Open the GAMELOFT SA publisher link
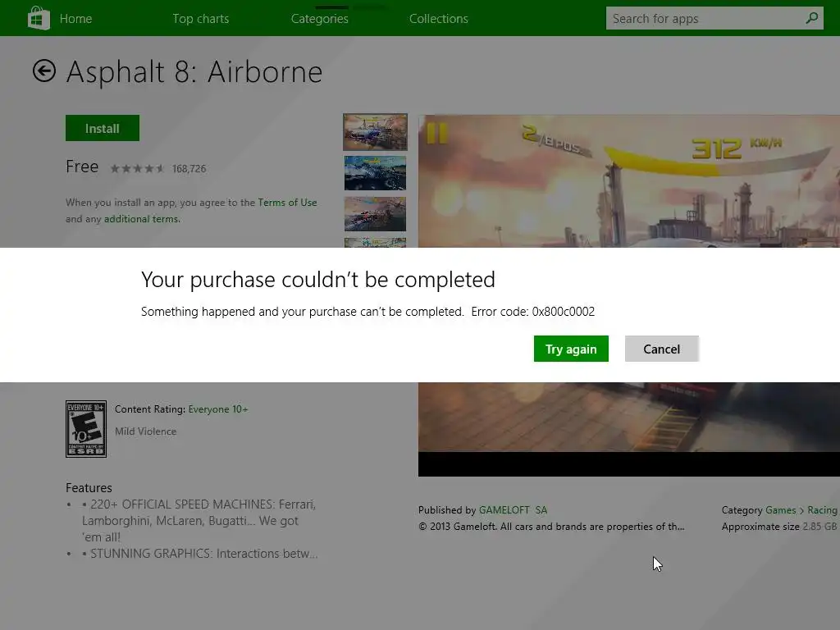 click(513, 510)
